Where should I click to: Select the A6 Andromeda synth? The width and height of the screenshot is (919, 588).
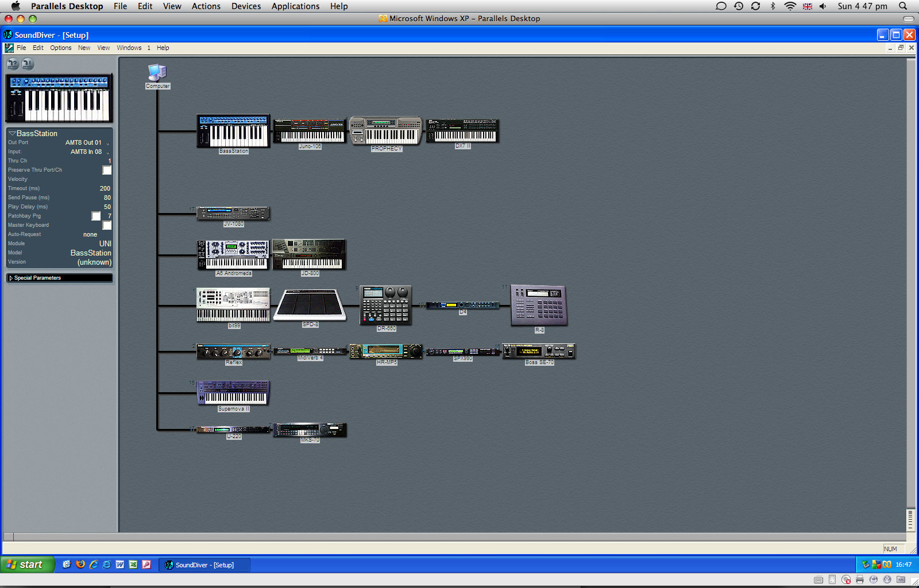233,255
